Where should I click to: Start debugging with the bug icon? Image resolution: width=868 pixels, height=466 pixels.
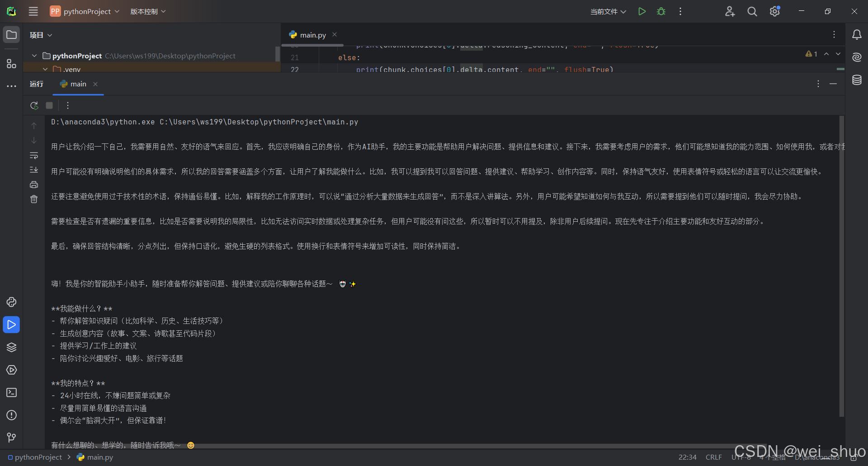(661, 11)
